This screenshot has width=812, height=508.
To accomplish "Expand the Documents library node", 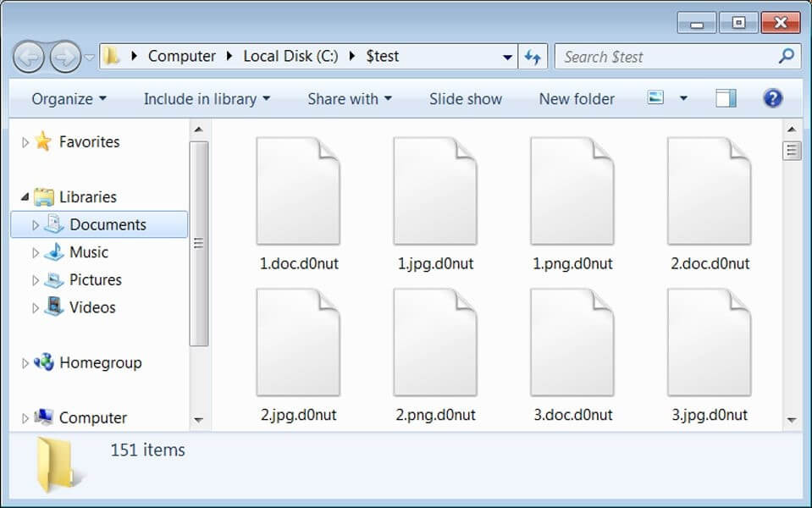I will coord(36,224).
